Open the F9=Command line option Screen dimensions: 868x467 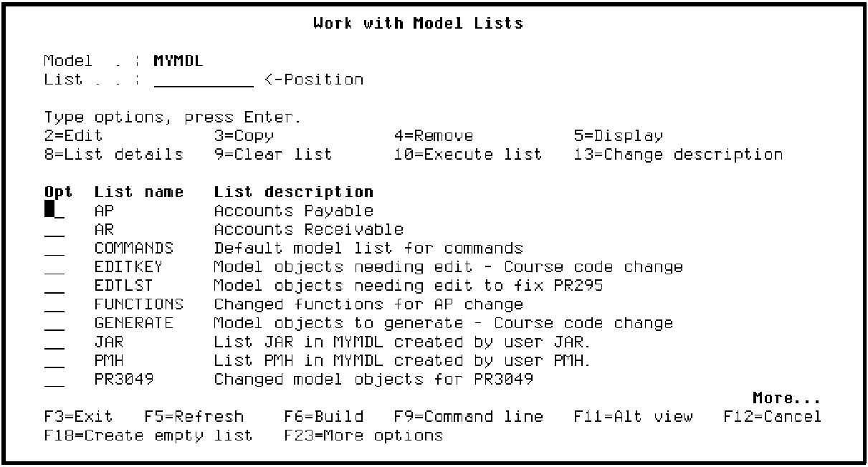click(468, 416)
